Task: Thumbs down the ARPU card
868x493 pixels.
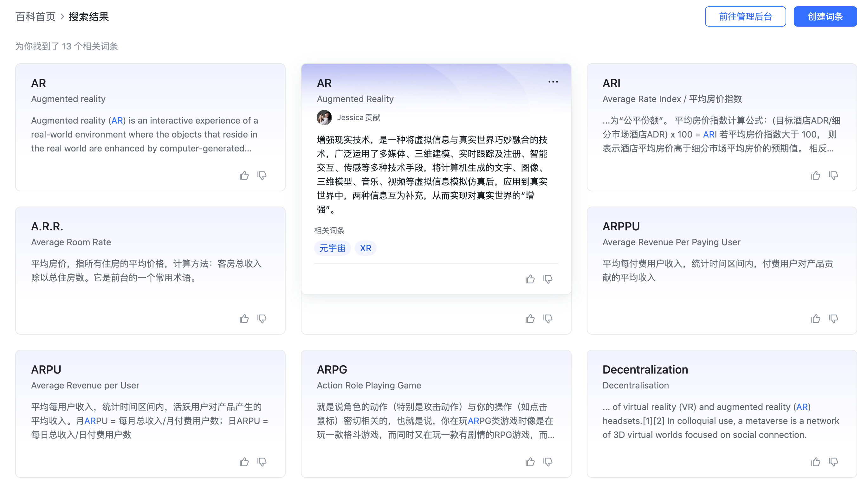Action: 262,462
